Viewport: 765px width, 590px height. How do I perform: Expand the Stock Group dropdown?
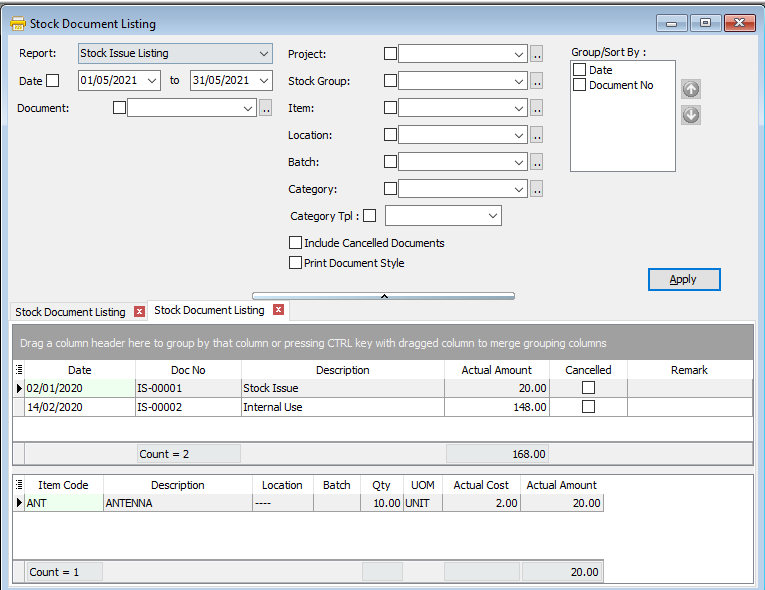coord(518,81)
